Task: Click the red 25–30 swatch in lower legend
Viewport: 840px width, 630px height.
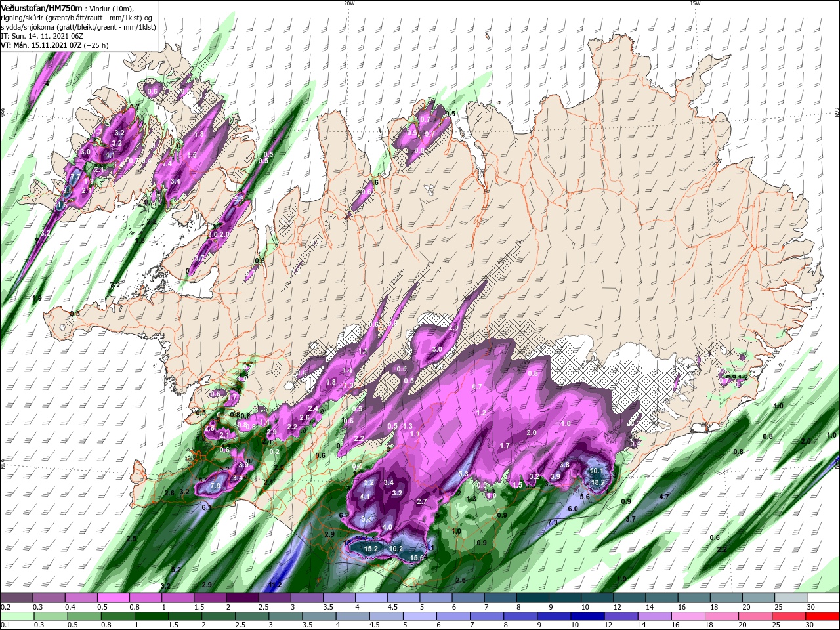Action: [789, 616]
